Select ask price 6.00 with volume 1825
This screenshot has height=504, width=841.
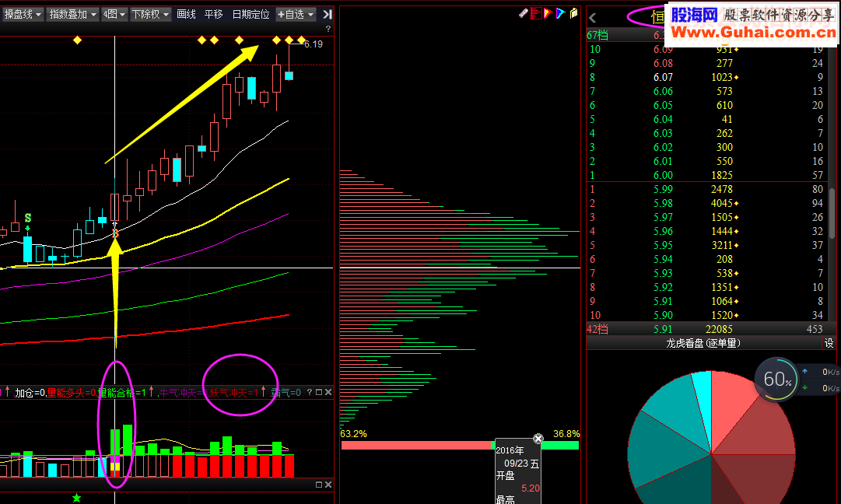(x=706, y=175)
